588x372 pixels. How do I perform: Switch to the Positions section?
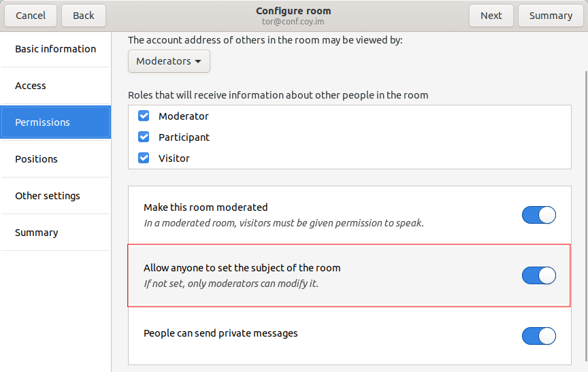56,159
